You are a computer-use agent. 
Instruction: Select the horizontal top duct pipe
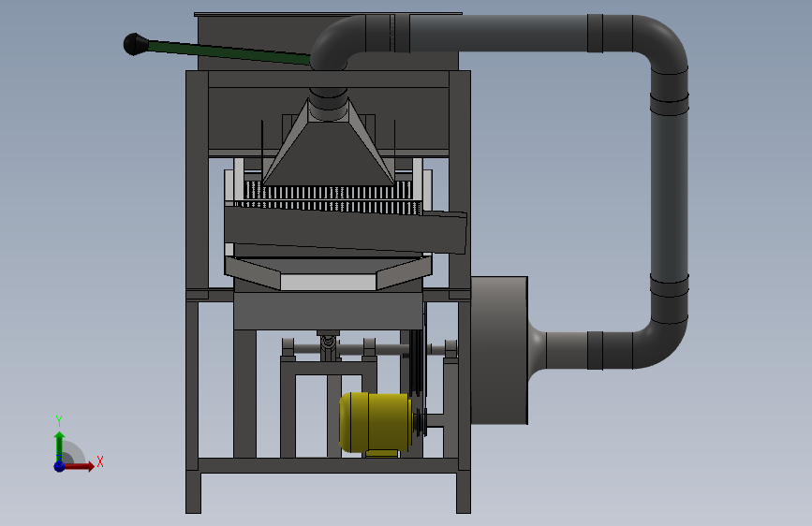point(498,34)
